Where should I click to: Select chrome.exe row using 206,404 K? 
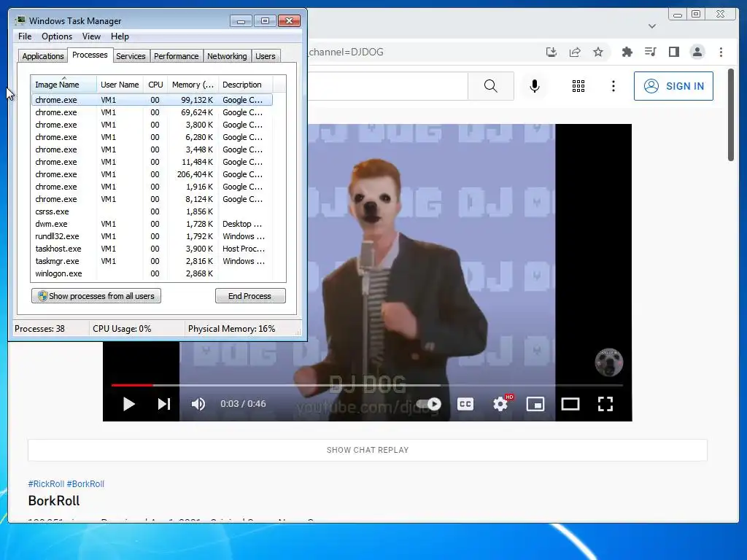[x=152, y=174]
